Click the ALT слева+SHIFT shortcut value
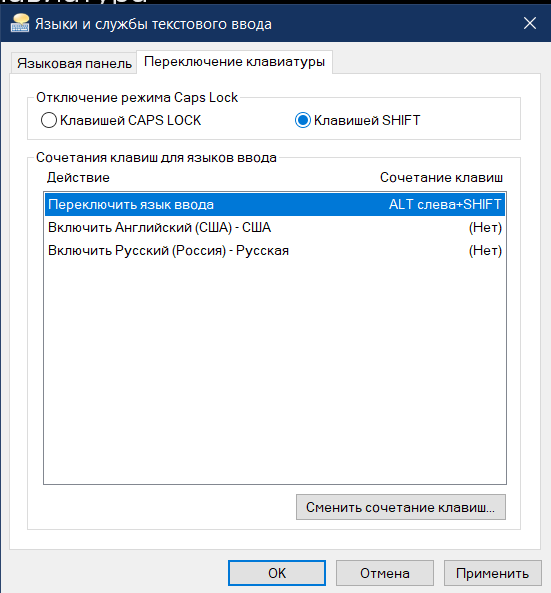Image resolution: width=551 pixels, height=593 pixels. (x=445, y=205)
